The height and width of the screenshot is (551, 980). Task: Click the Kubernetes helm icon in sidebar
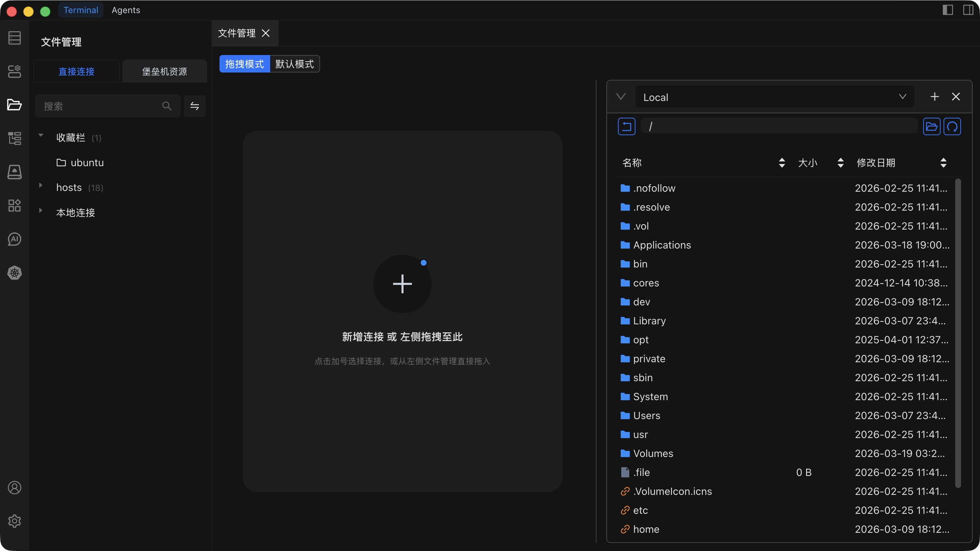15,273
